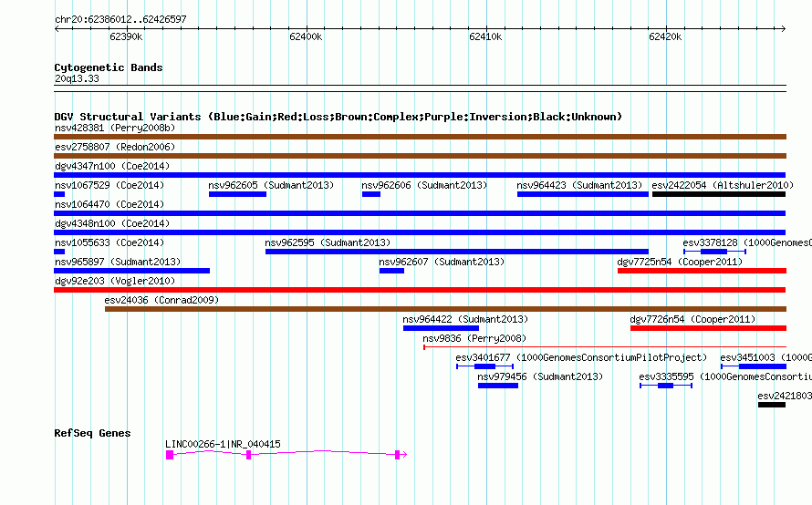Select the blue bar under nsv964423
This screenshot has height=505, width=812.
coord(583,194)
